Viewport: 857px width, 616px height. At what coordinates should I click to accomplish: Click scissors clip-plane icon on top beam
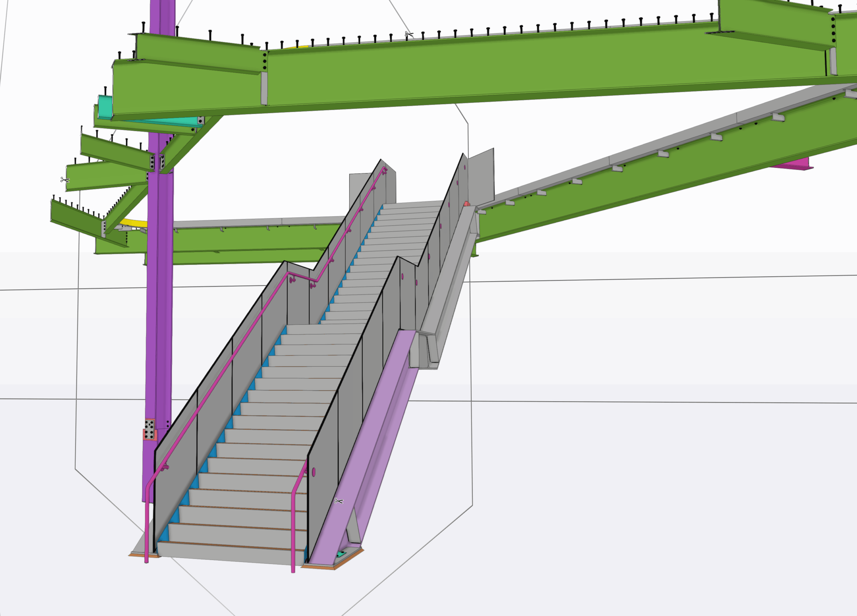tap(408, 34)
